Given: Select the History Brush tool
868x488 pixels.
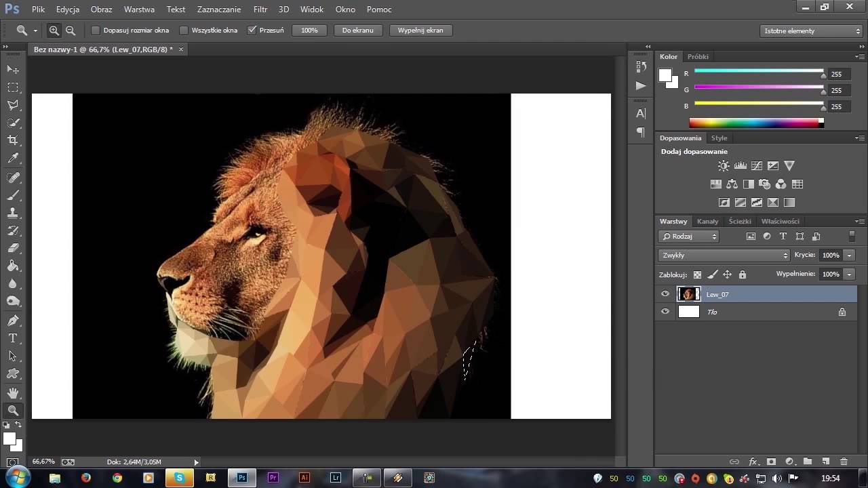Looking at the screenshot, I should (x=13, y=230).
